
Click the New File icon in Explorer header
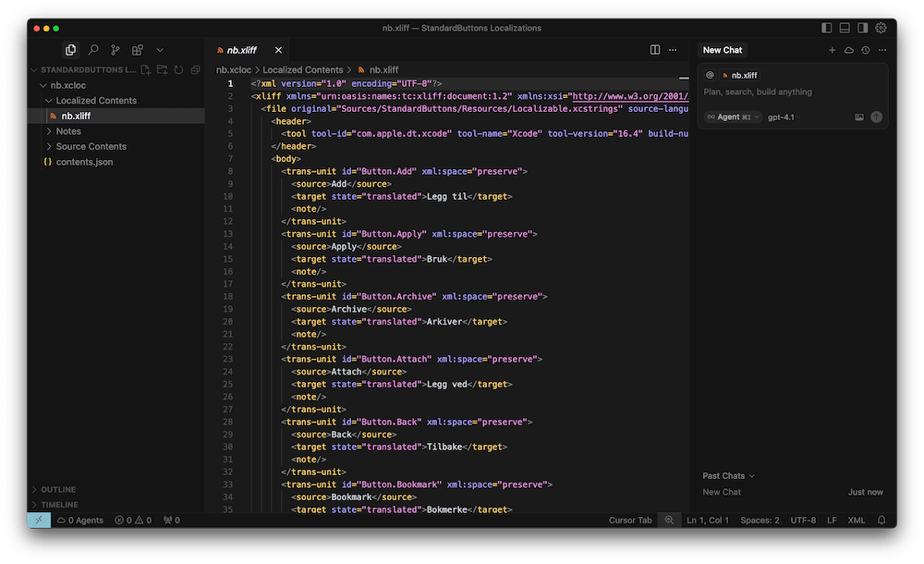click(146, 69)
